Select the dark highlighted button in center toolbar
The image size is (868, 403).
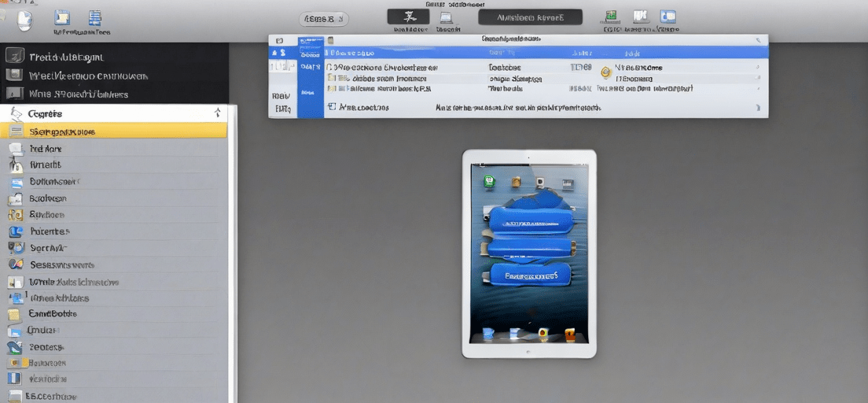[408, 17]
